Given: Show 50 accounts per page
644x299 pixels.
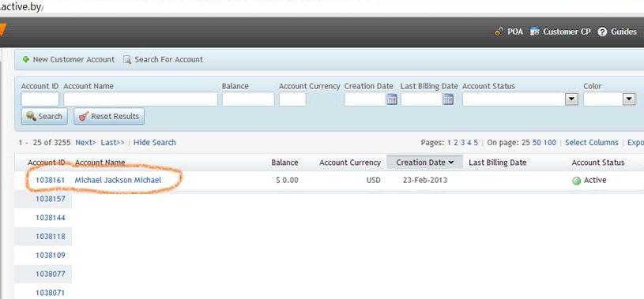Looking at the screenshot, I should 537,143.
